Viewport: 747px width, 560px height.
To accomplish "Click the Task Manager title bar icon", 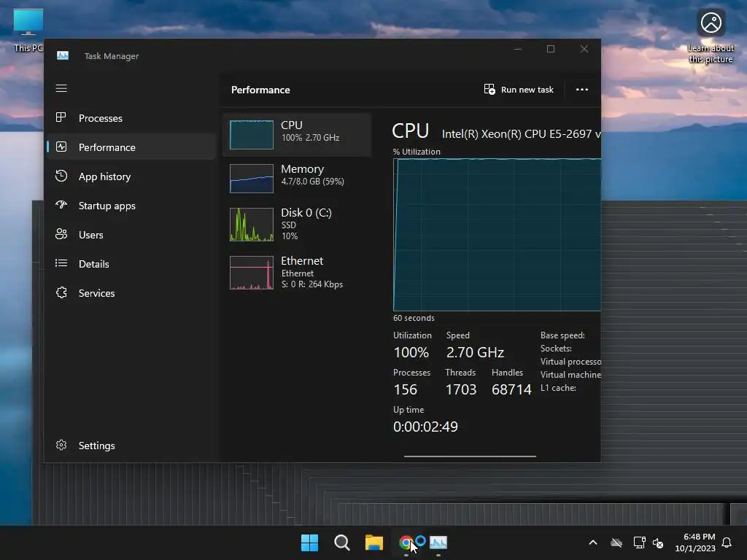I will tap(63, 55).
